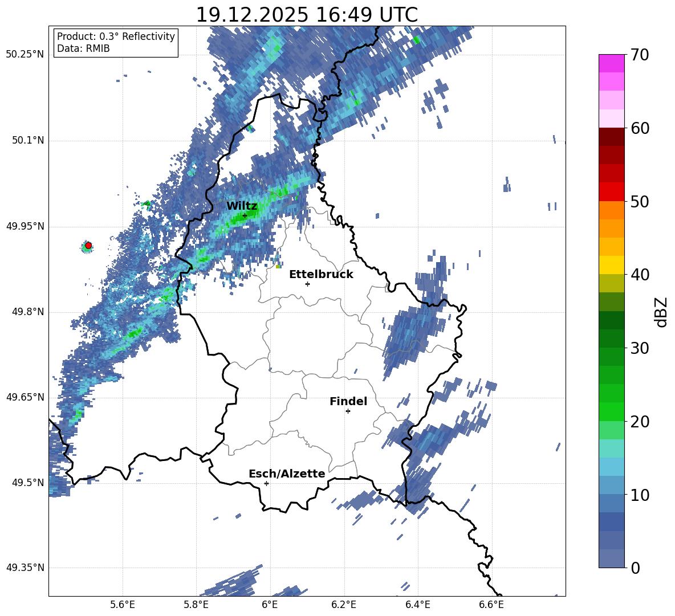
Task: Click the 30 tick on the colorbar
Action: pyautogui.click(x=639, y=348)
